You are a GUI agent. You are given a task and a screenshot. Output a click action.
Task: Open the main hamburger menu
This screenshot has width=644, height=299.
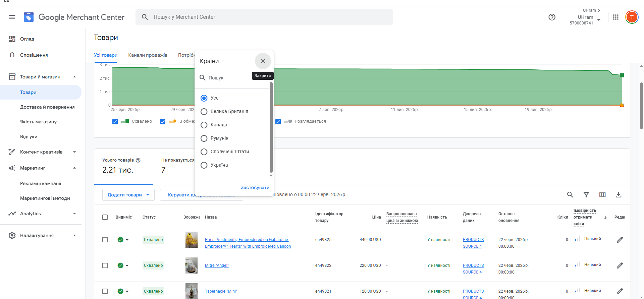12,17
